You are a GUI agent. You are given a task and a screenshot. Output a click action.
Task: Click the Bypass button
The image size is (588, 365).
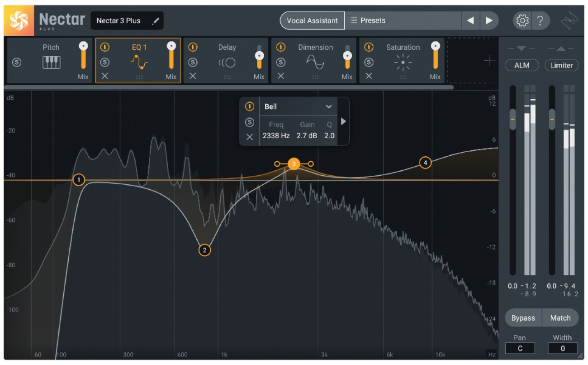(x=523, y=318)
